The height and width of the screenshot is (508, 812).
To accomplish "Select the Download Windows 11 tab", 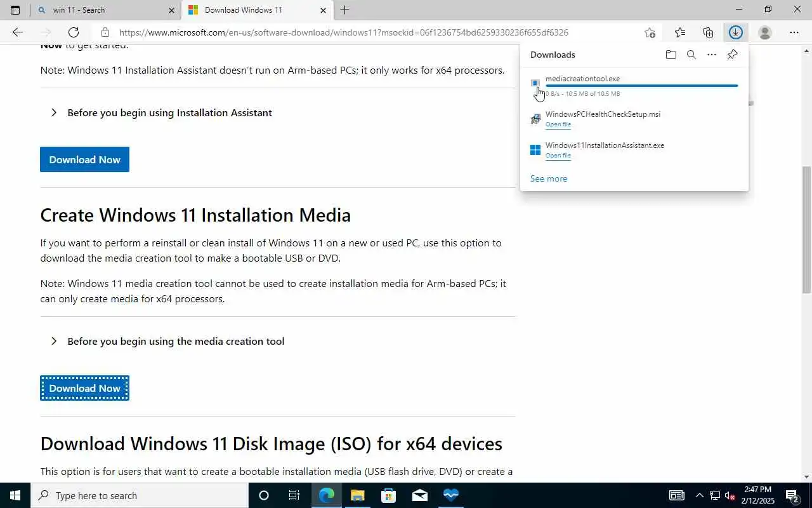I will pos(257,10).
